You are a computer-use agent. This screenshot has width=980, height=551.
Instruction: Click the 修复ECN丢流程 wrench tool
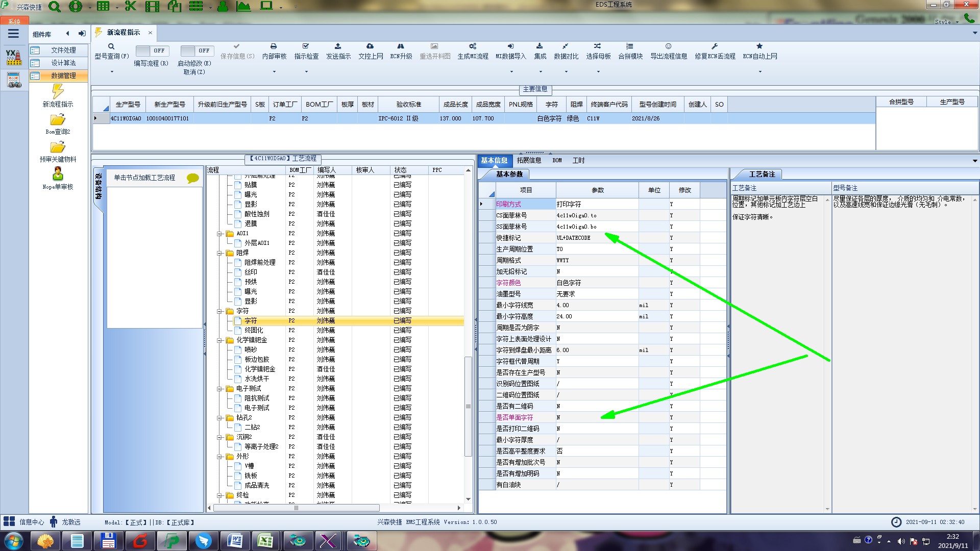click(715, 52)
